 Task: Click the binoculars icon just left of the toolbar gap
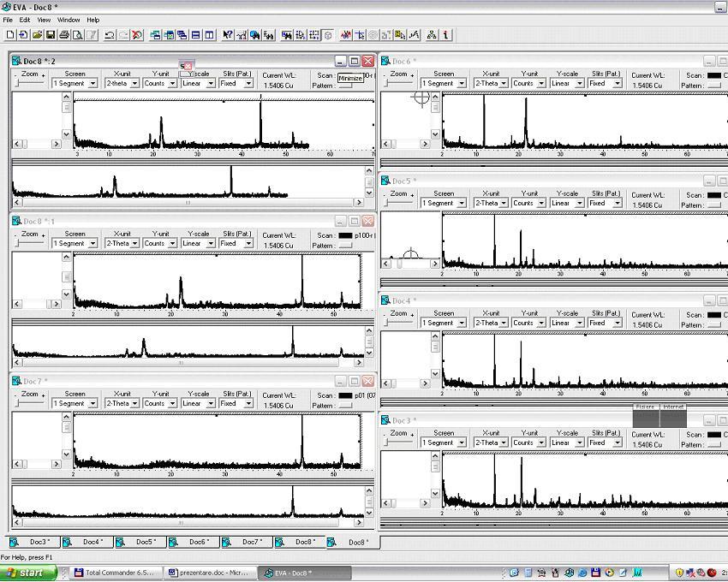(x=268, y=35)
